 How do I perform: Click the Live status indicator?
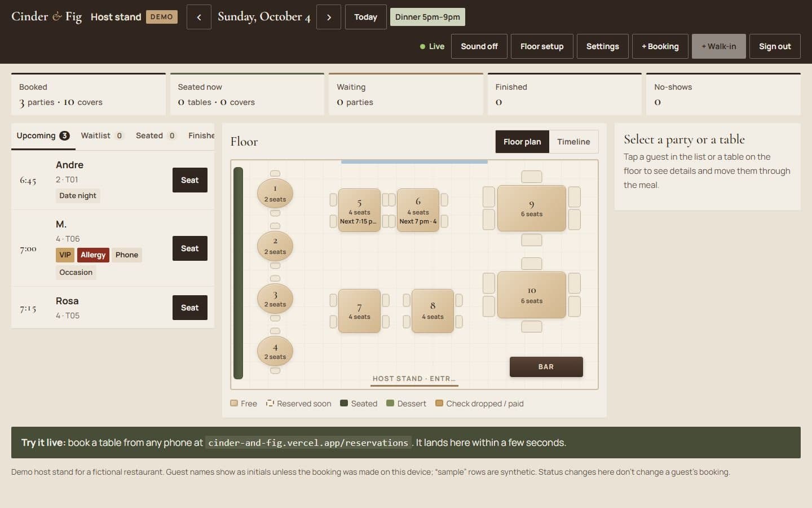pyautogui.click(x=432, y=46)
